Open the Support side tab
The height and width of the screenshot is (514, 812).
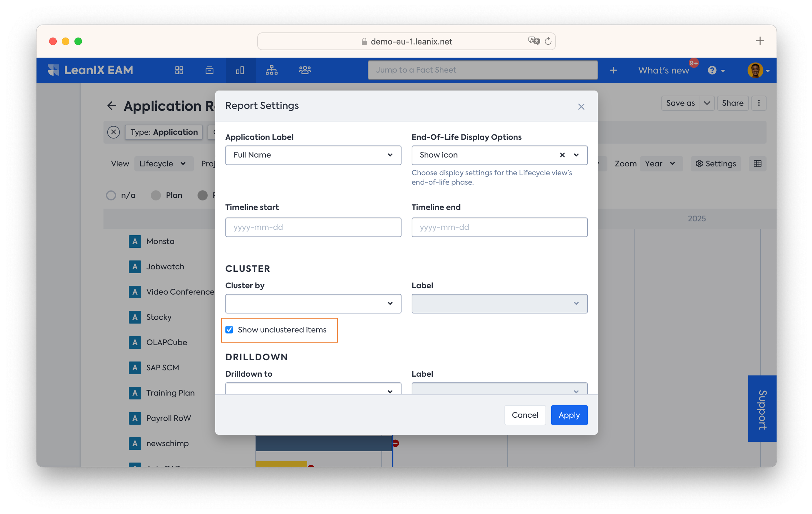click(762, 408)
